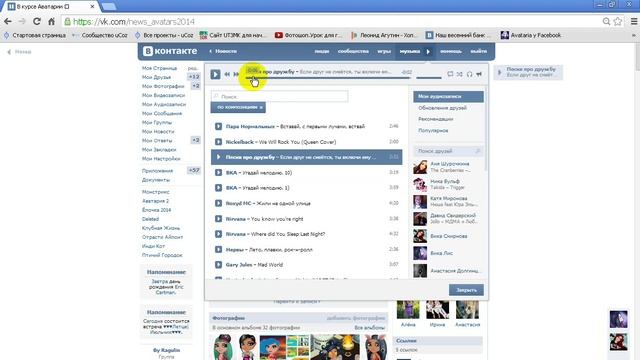Viewport: 640px width, 360px height.
Task: Open Ника Вульф's audio list
Action: [448, 184]
